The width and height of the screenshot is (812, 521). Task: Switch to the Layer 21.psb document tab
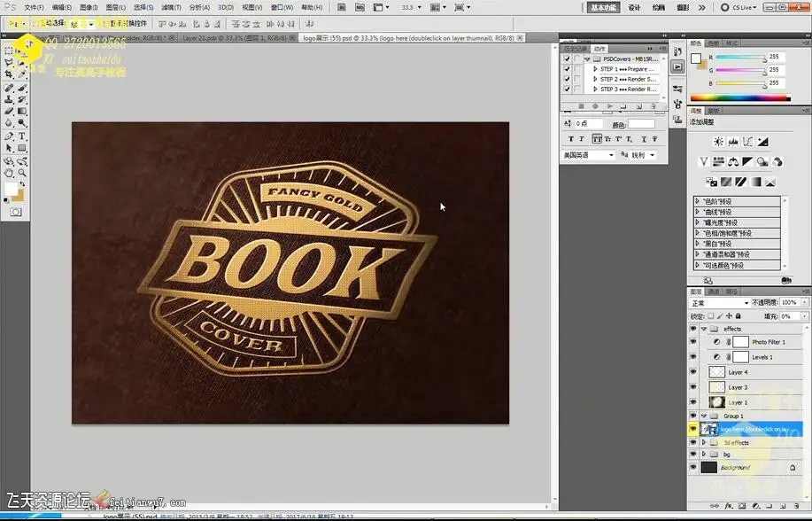(x=236, y=38)
